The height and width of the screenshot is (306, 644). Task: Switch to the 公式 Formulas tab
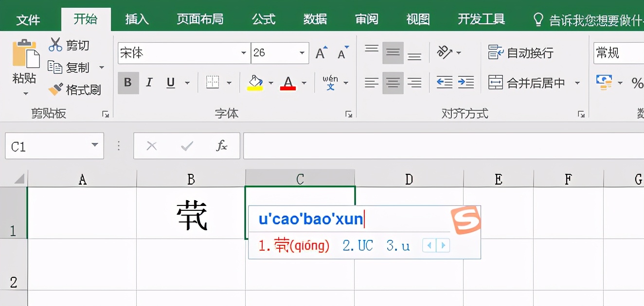264,19
